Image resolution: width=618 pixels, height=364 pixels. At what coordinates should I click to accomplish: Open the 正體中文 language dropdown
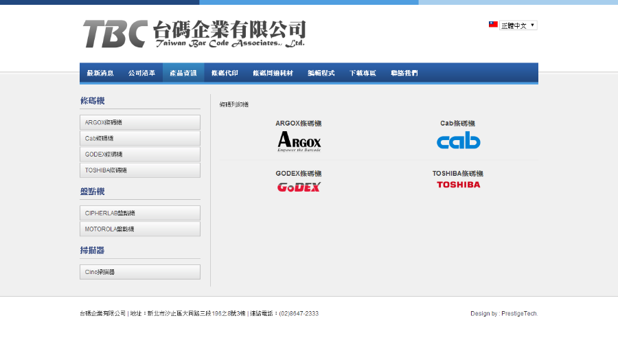[x=518, y=25]
